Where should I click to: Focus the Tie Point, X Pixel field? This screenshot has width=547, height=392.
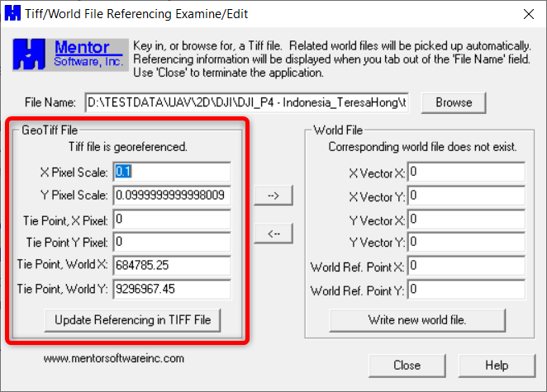[x=172, y=220]
